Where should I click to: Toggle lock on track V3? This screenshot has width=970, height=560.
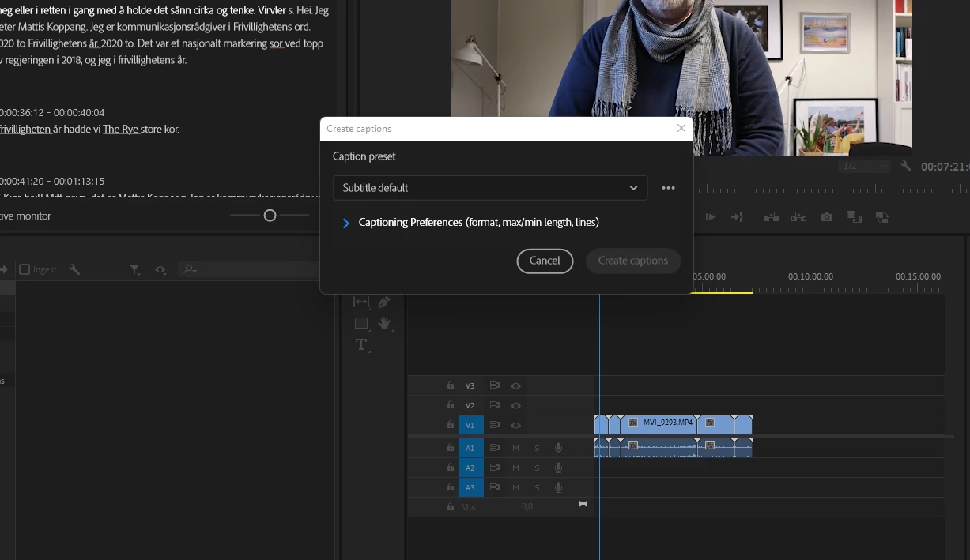click(451, 385)
